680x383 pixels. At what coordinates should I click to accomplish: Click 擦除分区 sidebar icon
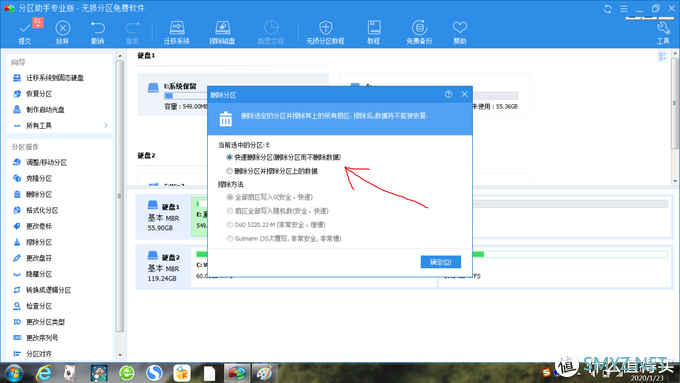tap(17, 242)
